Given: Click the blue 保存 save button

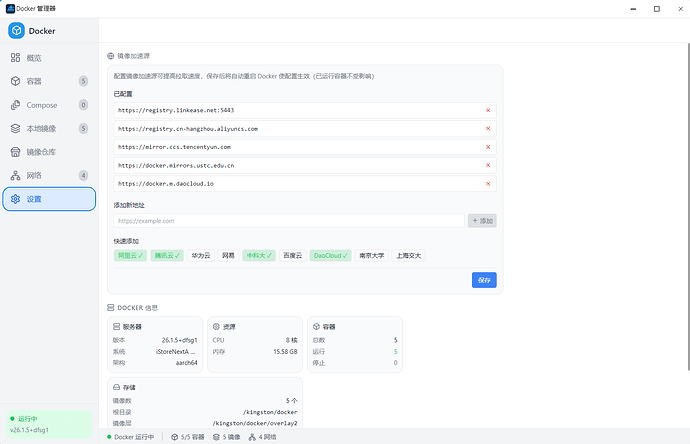Looking at the screenshot, I should [x=484, y=280].
